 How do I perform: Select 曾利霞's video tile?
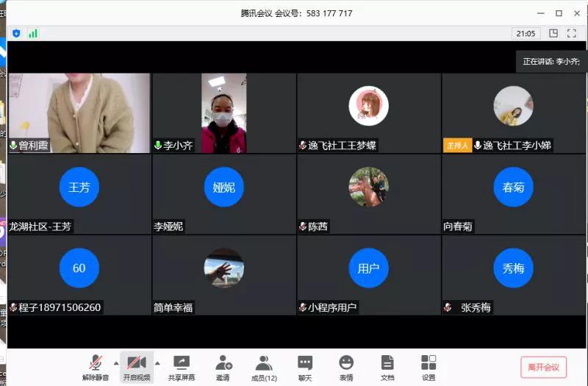pos(79,112)
